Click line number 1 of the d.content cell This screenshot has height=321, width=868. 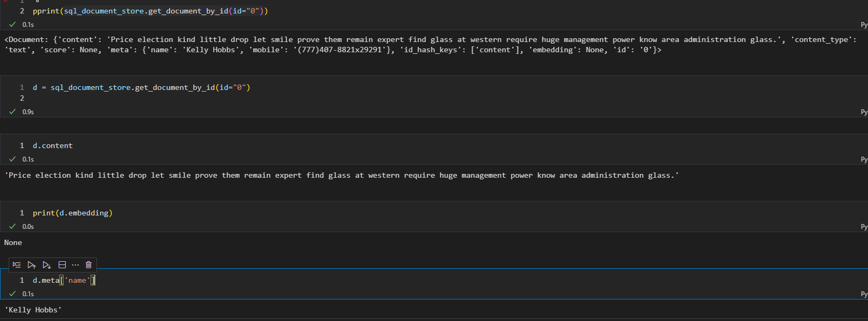(x=22, y=145)
